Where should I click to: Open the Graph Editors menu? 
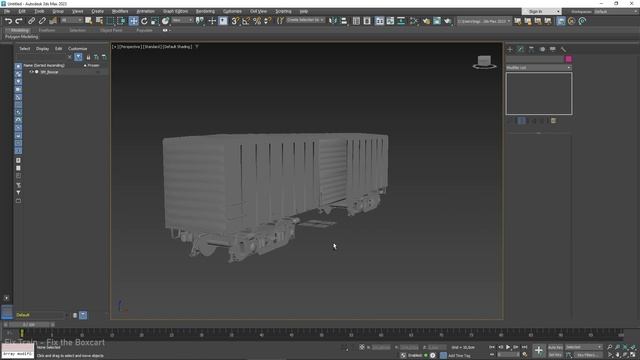[175, 11]
